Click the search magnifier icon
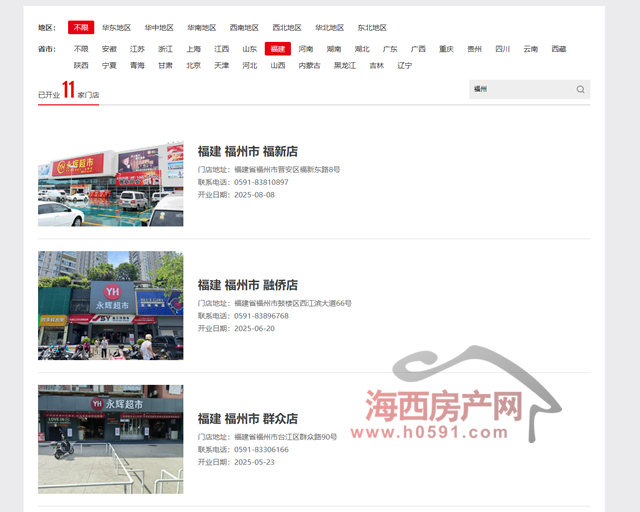Viewport: 640px width, 512px height. coord(580,89)
